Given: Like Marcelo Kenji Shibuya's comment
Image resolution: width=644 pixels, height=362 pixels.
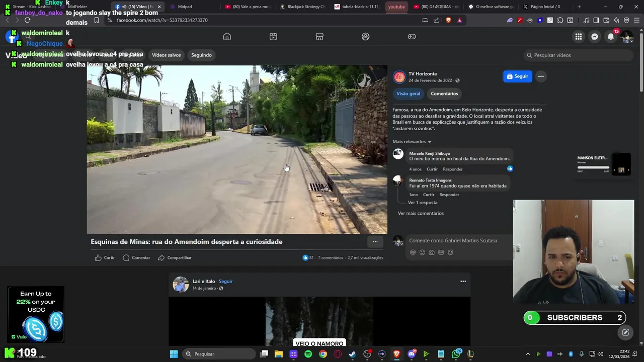Looking at the screenshot, I should (432, 169).
